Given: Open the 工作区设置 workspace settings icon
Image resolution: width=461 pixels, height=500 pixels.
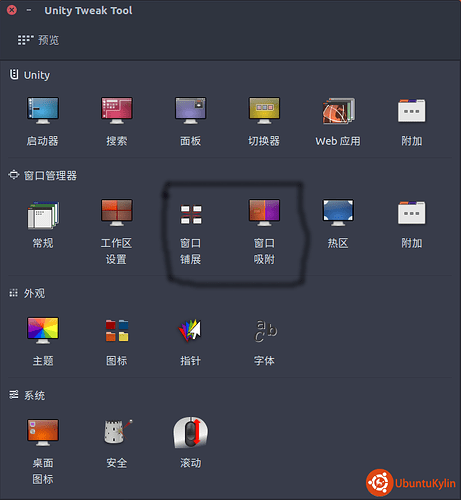Looking at the screenshot, I should [117, 213].
